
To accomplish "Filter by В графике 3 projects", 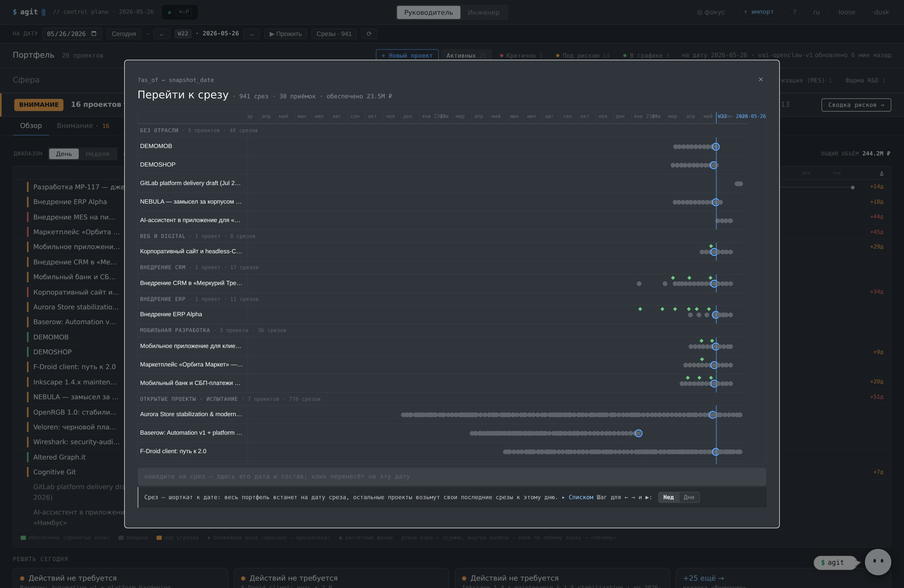I will (x=646, y=56).
